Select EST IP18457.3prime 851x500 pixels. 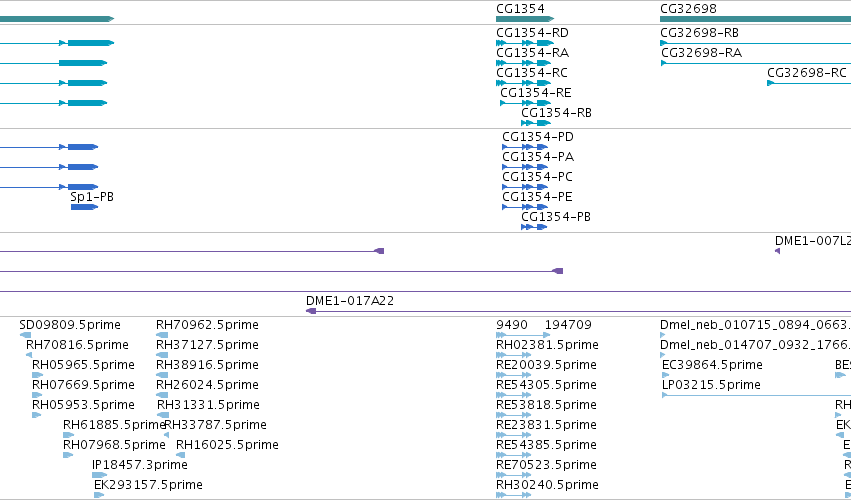(x=99, y=475)
